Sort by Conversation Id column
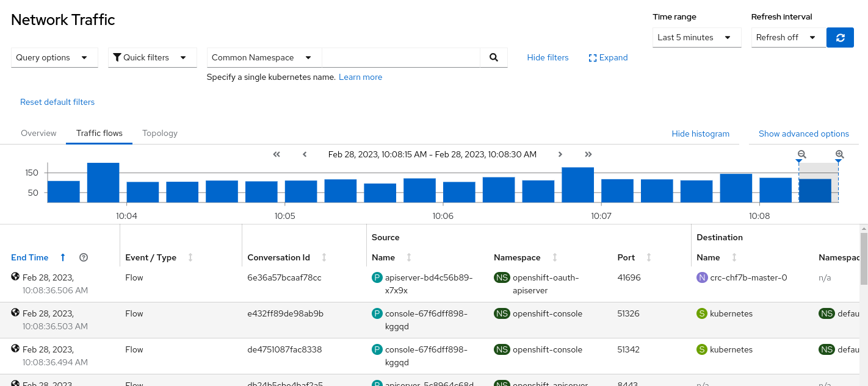Viewport: 868px width, 386px height. [x=324, y=257]
